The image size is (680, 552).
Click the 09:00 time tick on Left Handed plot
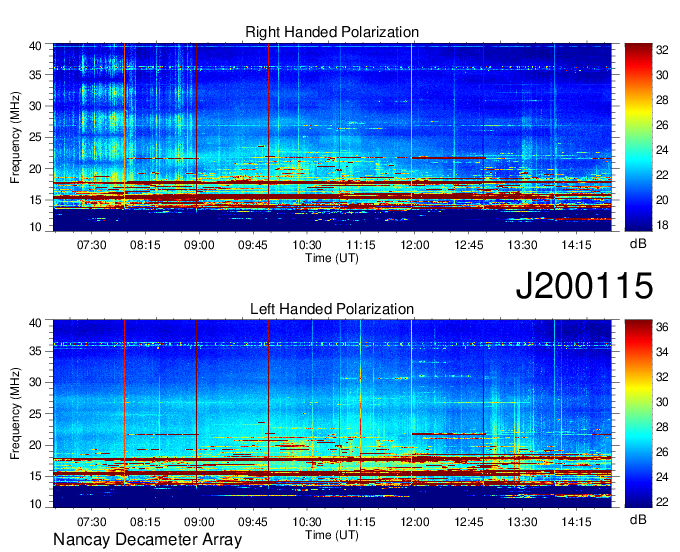coord(199,522)
